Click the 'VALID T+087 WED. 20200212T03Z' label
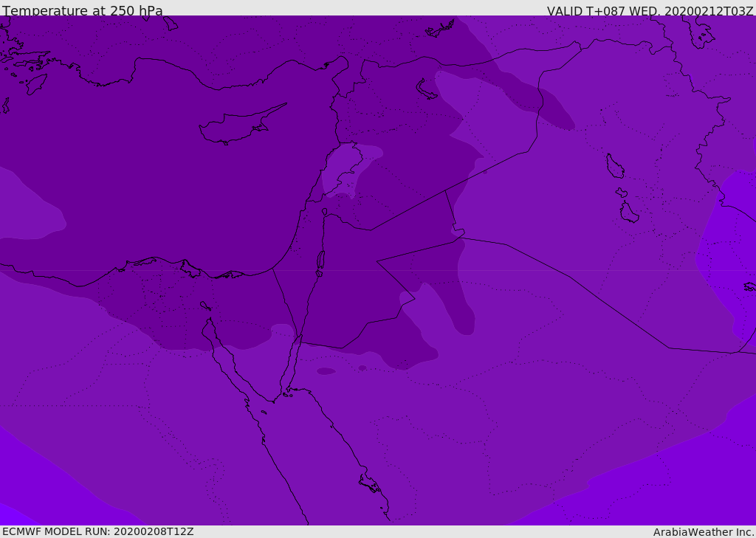Viewport: 756px width, 538px height. [x=650, y=11]
